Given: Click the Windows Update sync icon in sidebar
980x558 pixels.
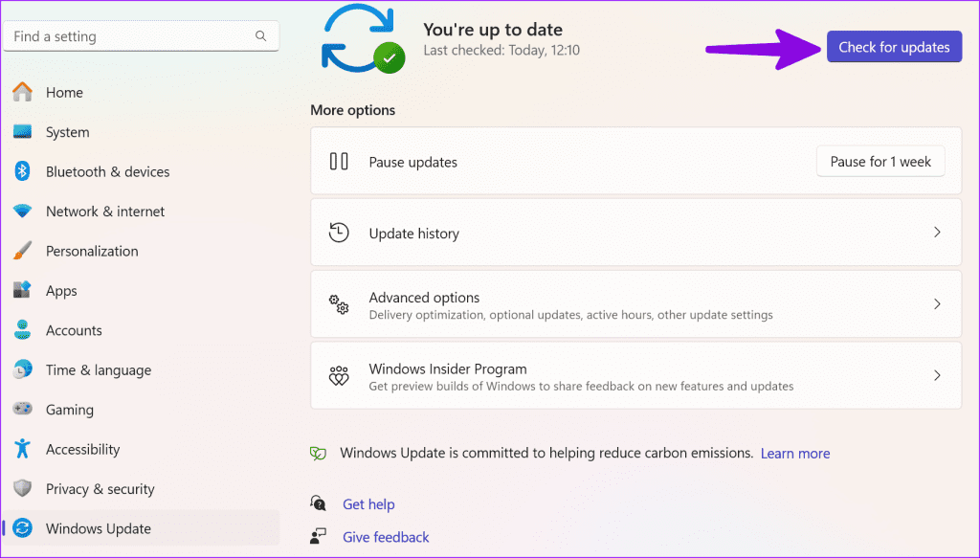Looking at the screenshot, I should tap(23, 528).
